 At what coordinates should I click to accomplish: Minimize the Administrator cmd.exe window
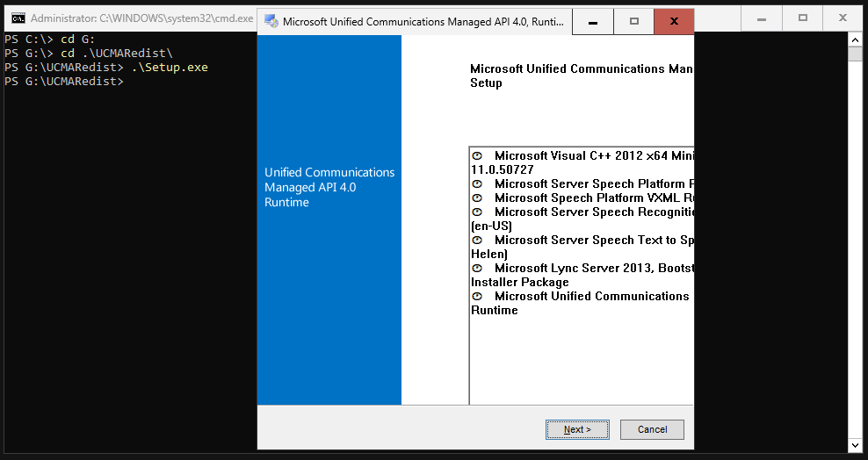pyautogui.click(x=762, y=18)
